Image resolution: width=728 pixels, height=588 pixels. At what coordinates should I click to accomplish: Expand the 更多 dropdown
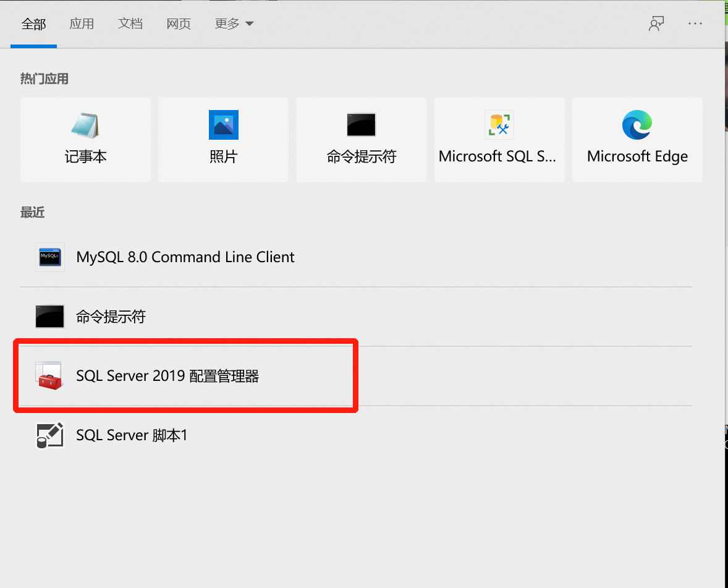coord(234,23)
